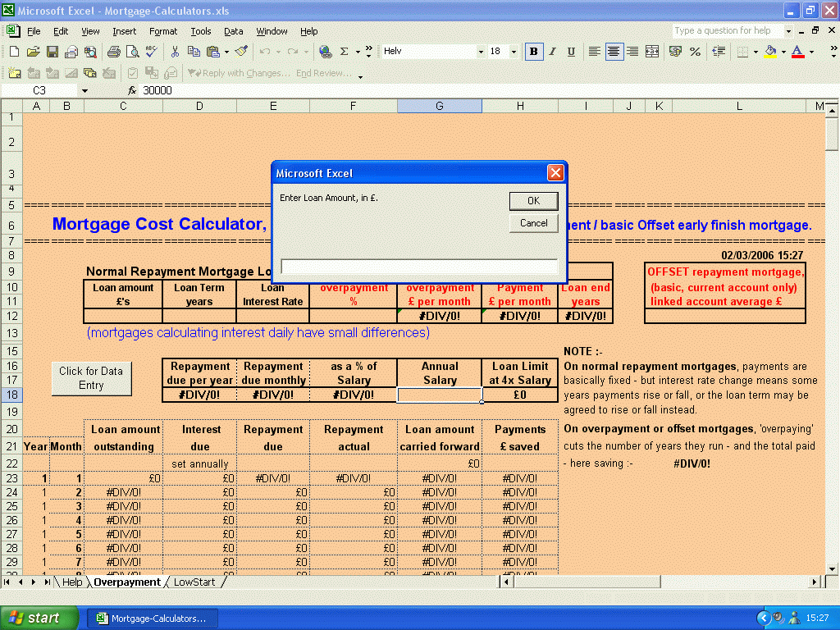Viewport: 840px width, 630px height.
Task: Select column G header
Action: 440,106
